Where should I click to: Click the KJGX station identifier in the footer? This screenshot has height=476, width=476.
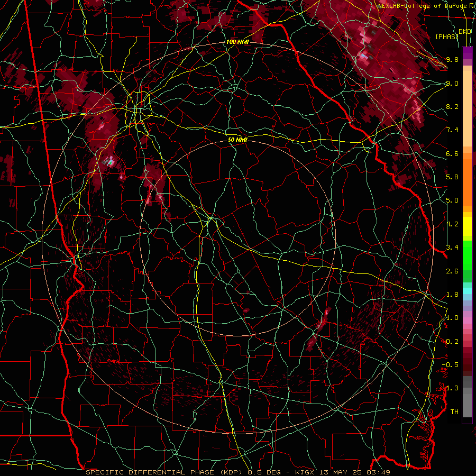tap(305, 472)
